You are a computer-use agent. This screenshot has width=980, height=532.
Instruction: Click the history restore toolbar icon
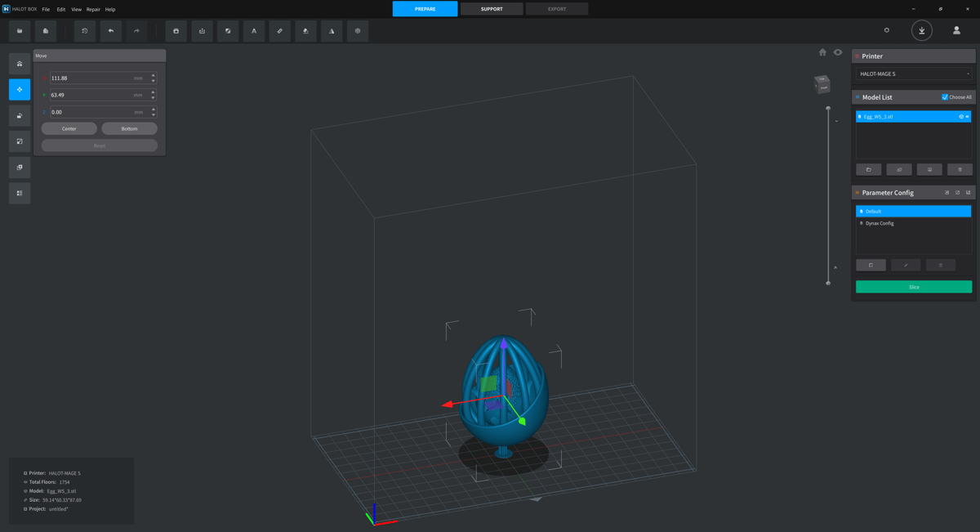(x=85, y=31)
